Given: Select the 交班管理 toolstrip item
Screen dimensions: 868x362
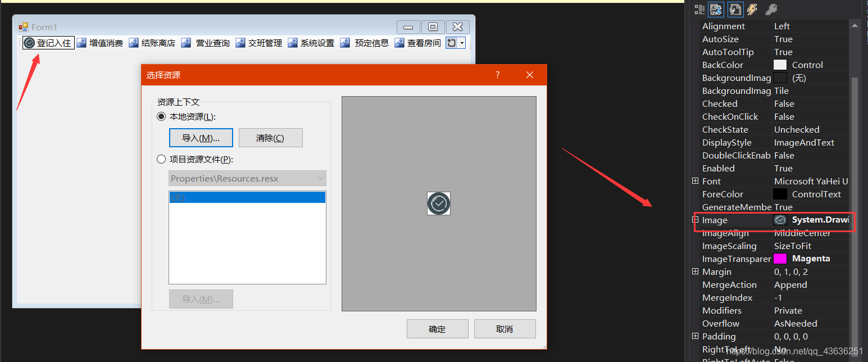Looking at the screenshot, I should point(259,43).
